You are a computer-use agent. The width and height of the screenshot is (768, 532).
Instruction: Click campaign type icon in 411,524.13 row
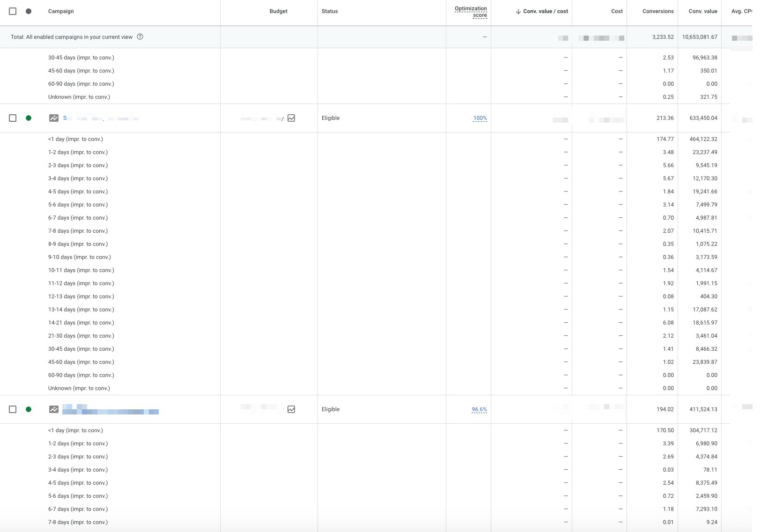point(54,409)
